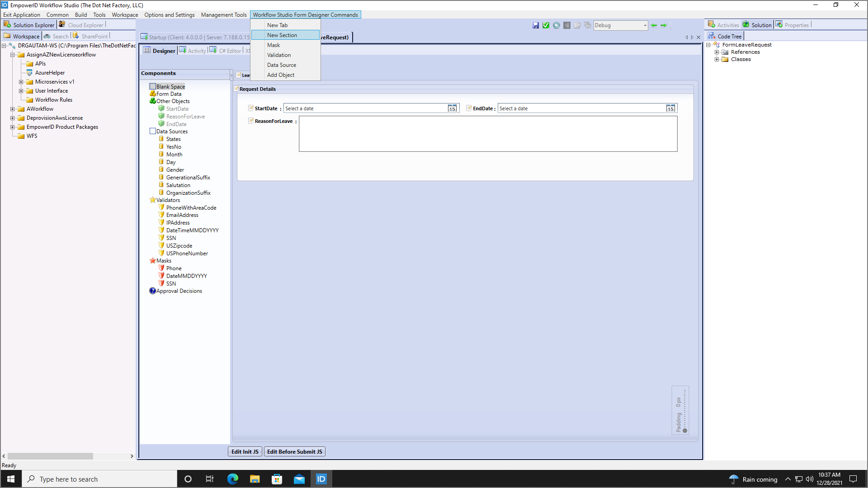Image resolution: width=868 pixels, height=488 pixels.
Task: Open the EndDate calendar picker icon
Action: click(670, 108)
